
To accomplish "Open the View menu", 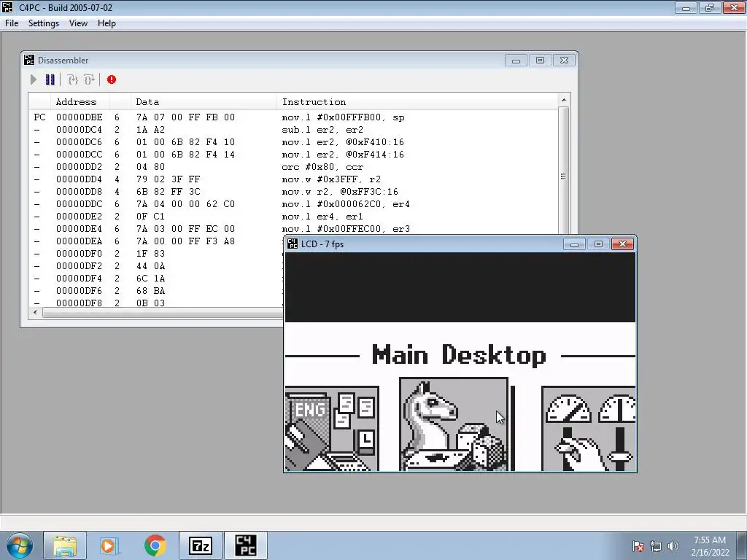I will tap(78, 23).
